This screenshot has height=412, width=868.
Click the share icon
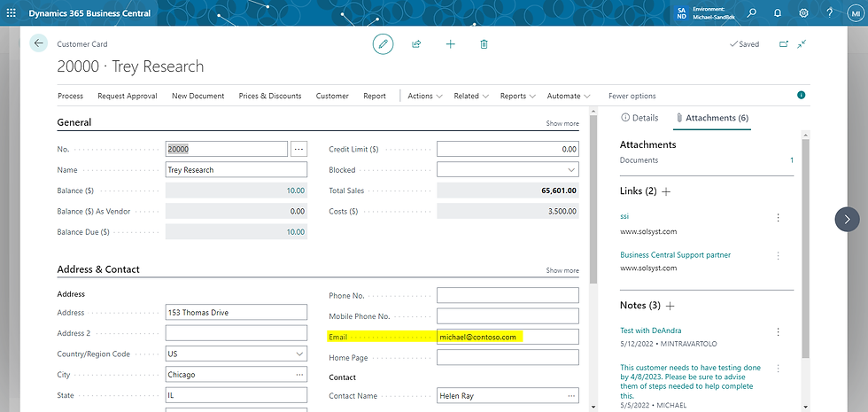(416, 43)
